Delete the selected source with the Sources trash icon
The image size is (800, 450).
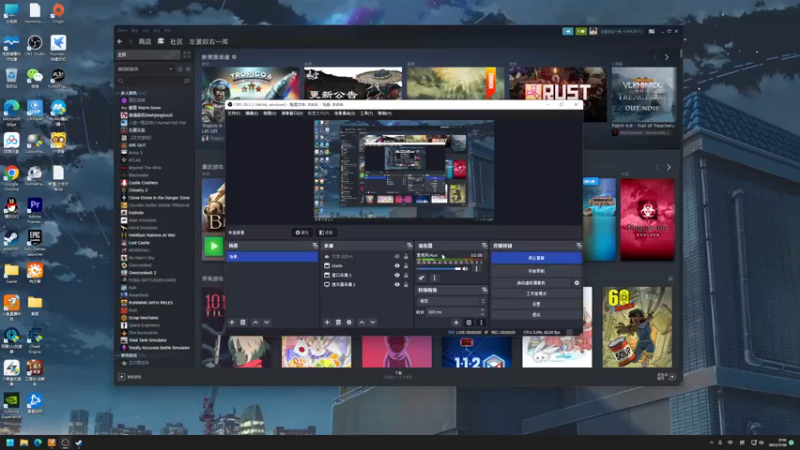338,322
